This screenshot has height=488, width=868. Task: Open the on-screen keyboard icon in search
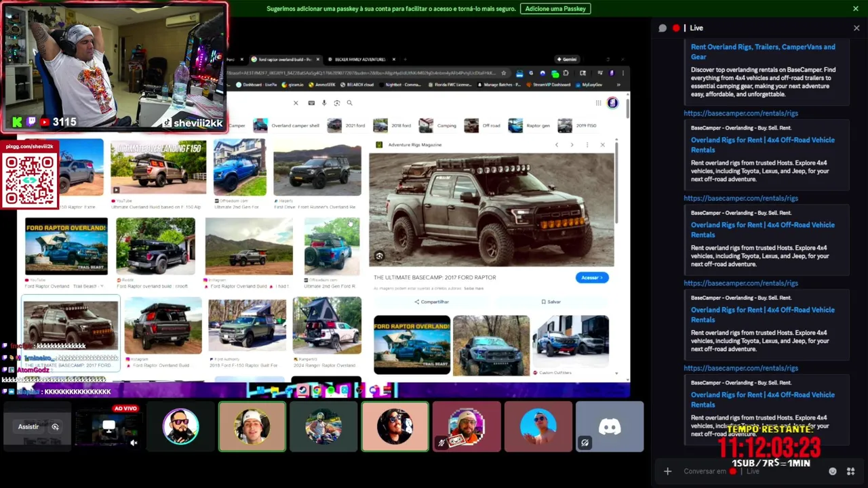tap(311, 103)
